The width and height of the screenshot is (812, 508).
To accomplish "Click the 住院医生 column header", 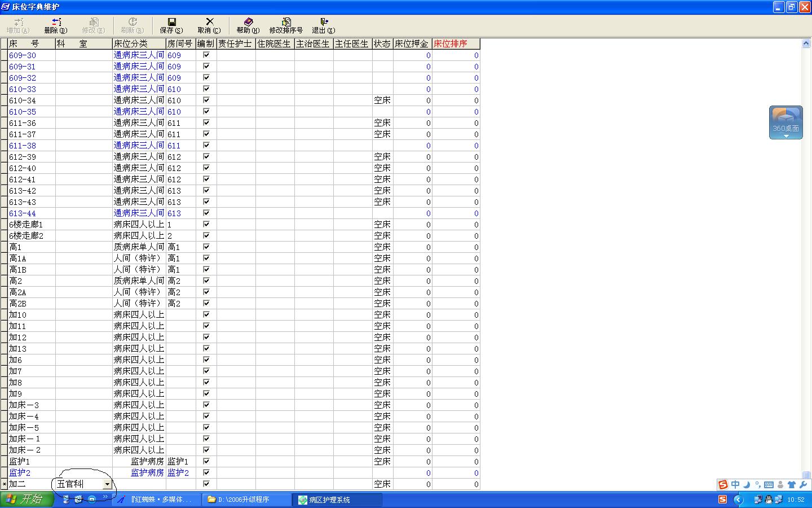I will 275,43.
